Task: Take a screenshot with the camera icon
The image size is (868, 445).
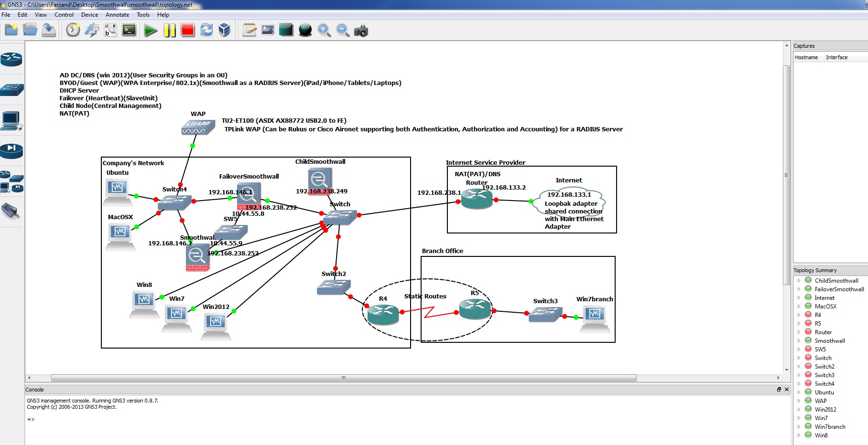Action: pyautogui.click(x=361, y=31)
